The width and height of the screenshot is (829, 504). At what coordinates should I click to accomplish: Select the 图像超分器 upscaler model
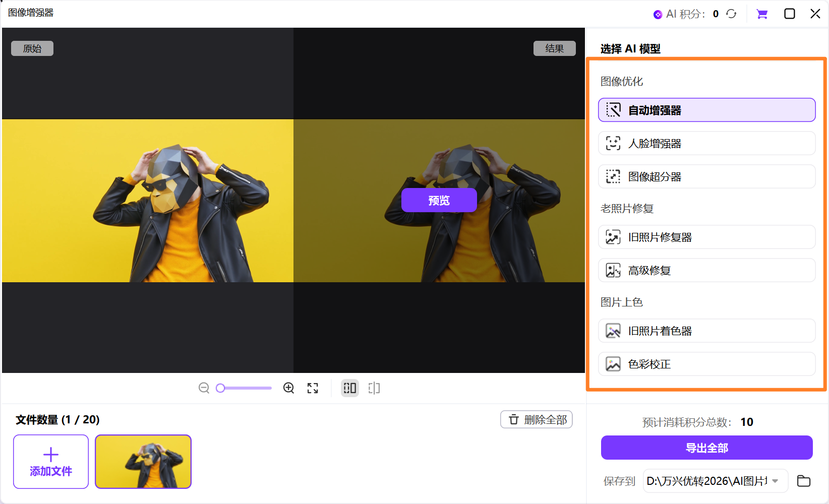705,176
